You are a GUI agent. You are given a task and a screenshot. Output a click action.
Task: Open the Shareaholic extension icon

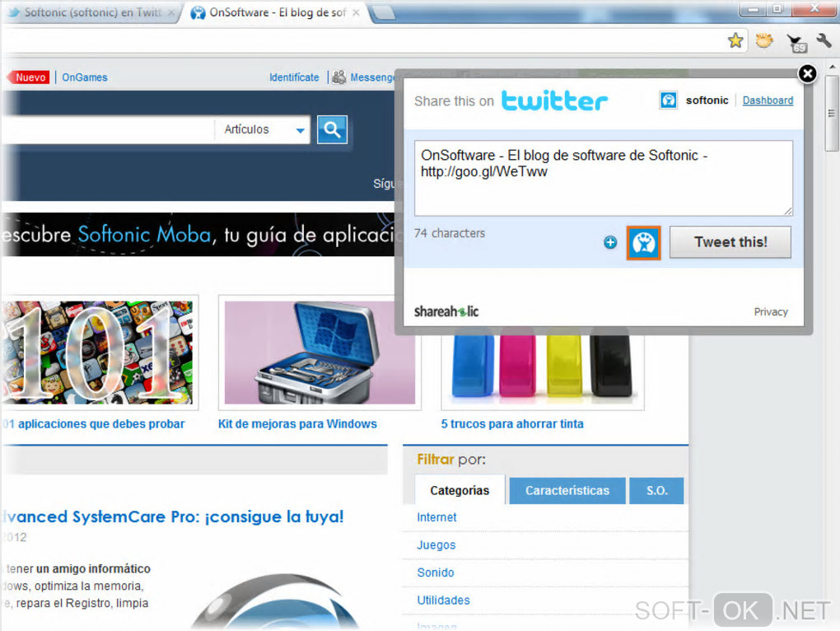click(764, 40)
